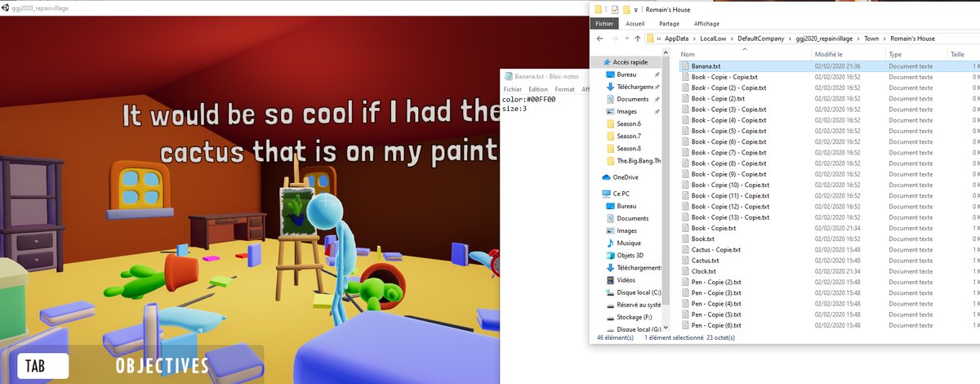Screen dimensions: 980x384
Task: Click DefaultCompany in the address path
Action: [760, 38]
